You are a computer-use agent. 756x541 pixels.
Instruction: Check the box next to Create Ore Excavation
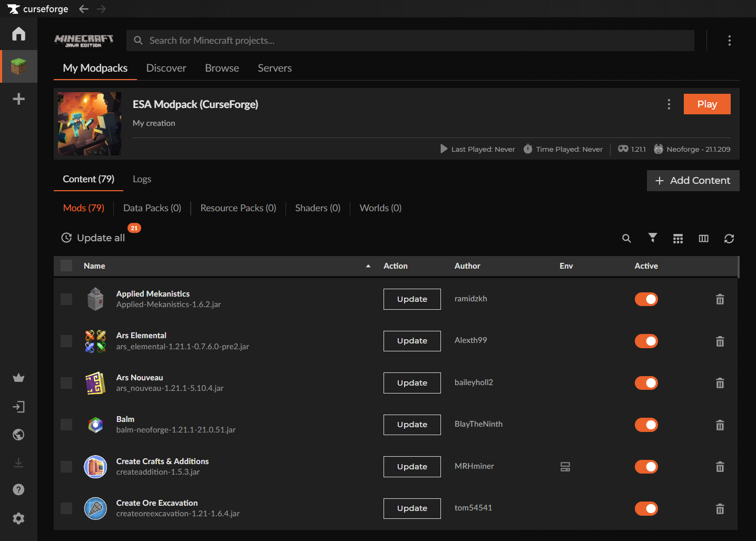pos(66,508)
